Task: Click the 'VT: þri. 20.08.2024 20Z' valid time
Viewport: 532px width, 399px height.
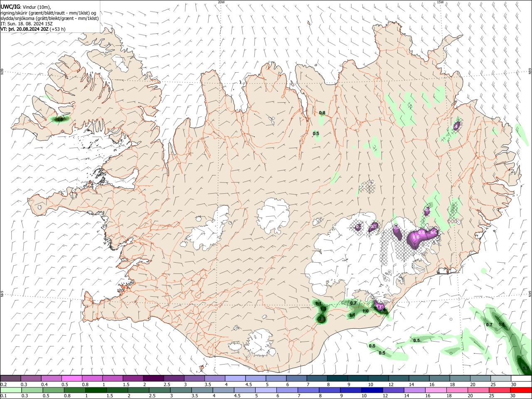Action: point(25,29)
